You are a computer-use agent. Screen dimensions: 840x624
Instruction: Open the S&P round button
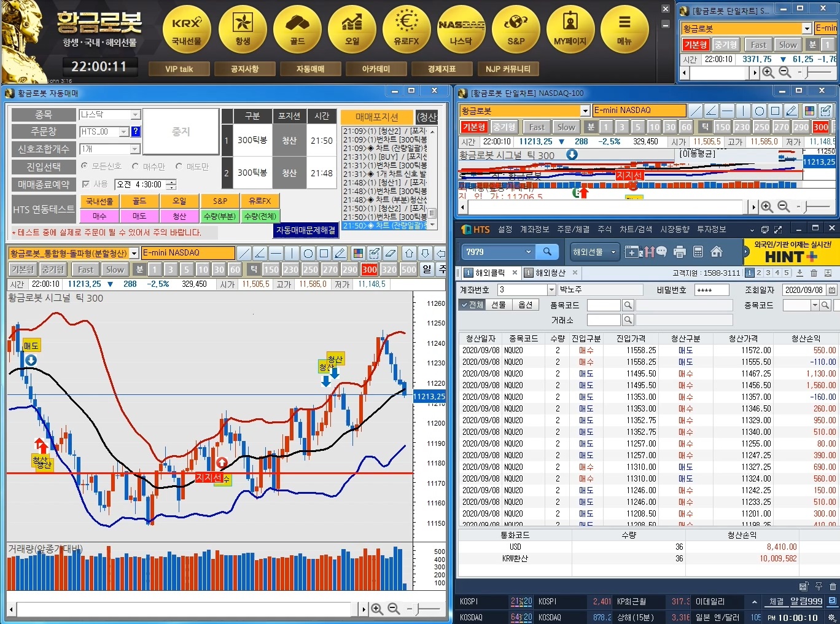pos(516,28)
